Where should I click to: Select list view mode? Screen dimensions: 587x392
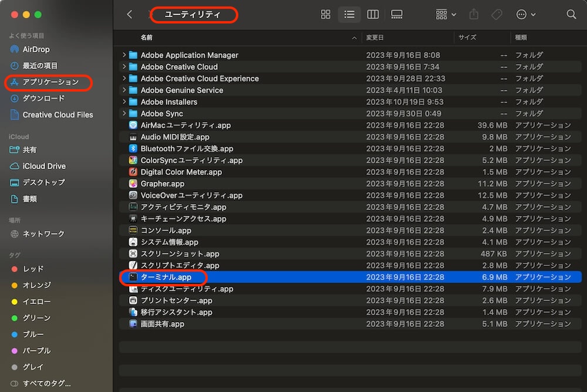(349, 15)
